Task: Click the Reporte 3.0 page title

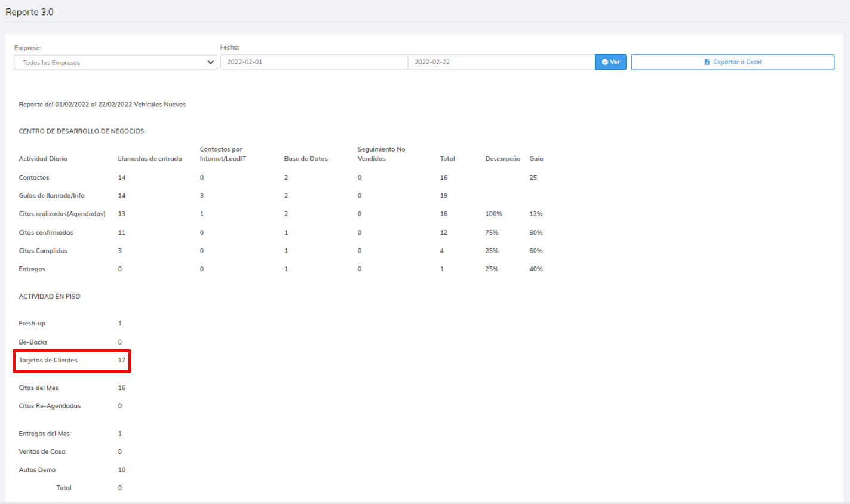Action: tap(29, 12)
